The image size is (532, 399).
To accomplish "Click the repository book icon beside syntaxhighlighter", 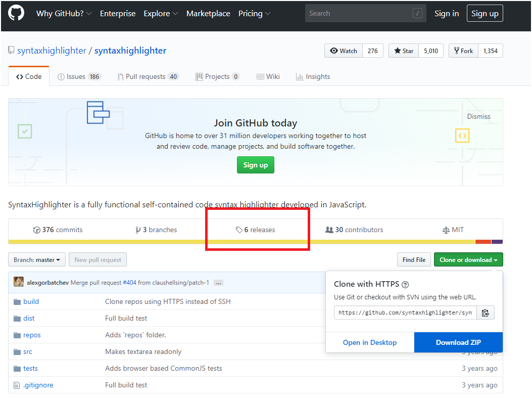I will pos(11,50).
